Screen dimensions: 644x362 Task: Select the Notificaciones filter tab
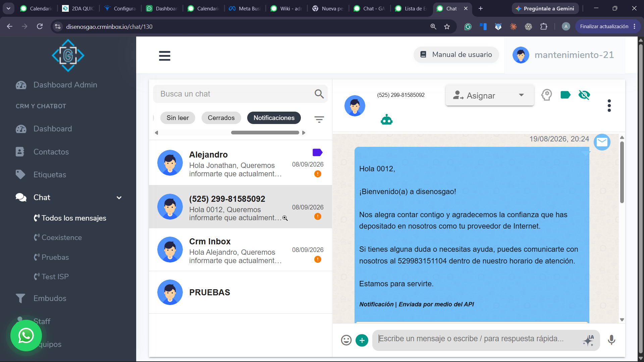tap(274, 118)
